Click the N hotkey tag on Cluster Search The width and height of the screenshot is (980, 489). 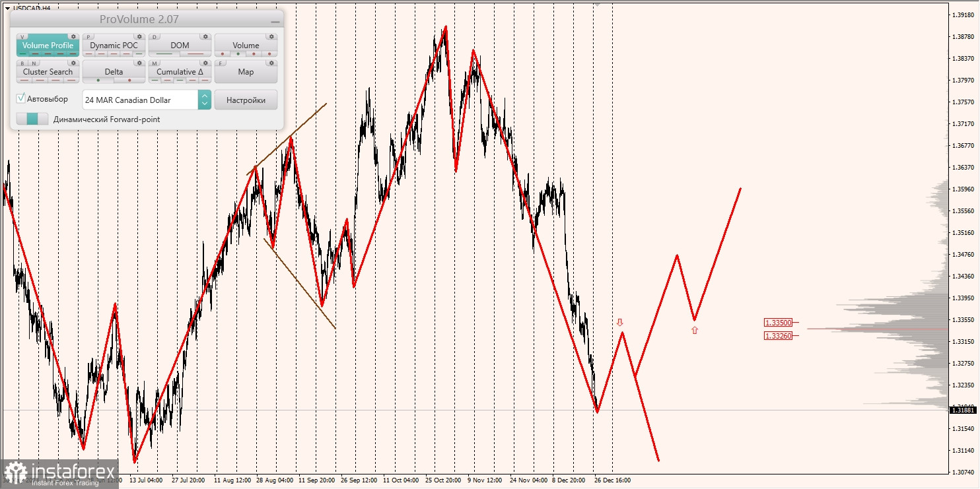[34, 63]
